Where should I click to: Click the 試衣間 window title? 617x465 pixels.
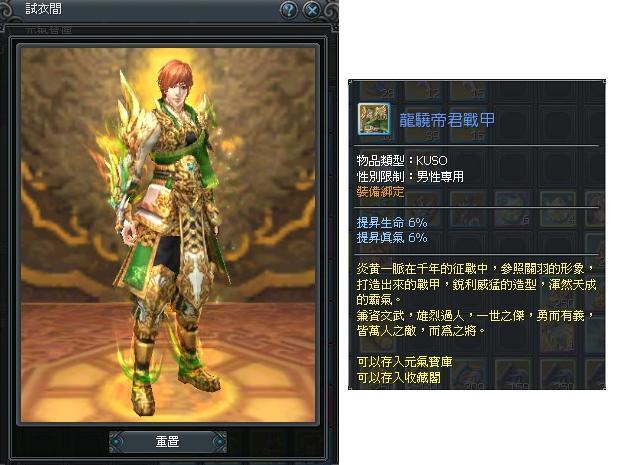click(x=43, y=8)
